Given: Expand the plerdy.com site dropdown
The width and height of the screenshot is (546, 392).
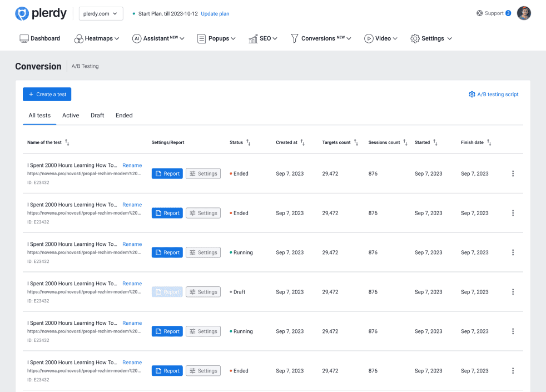Looking at the screenshot, I should [101, 13].
